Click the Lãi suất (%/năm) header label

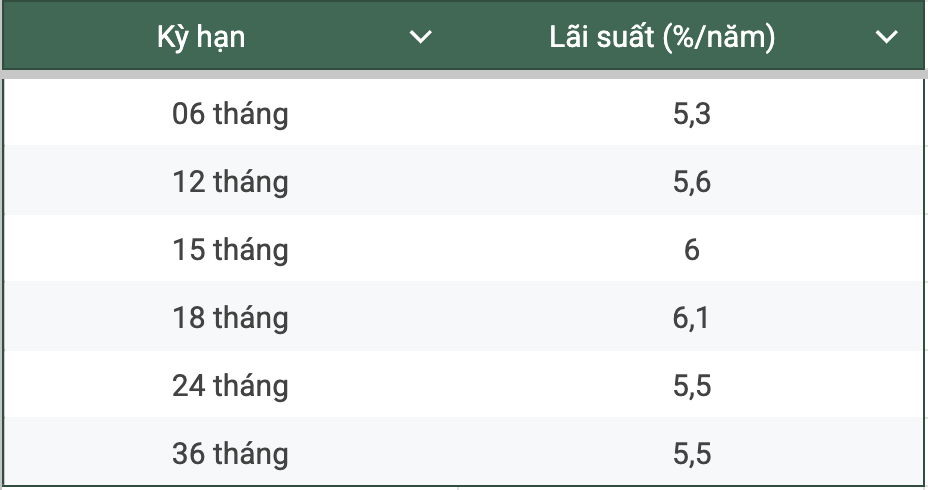(x=663, y=38)
